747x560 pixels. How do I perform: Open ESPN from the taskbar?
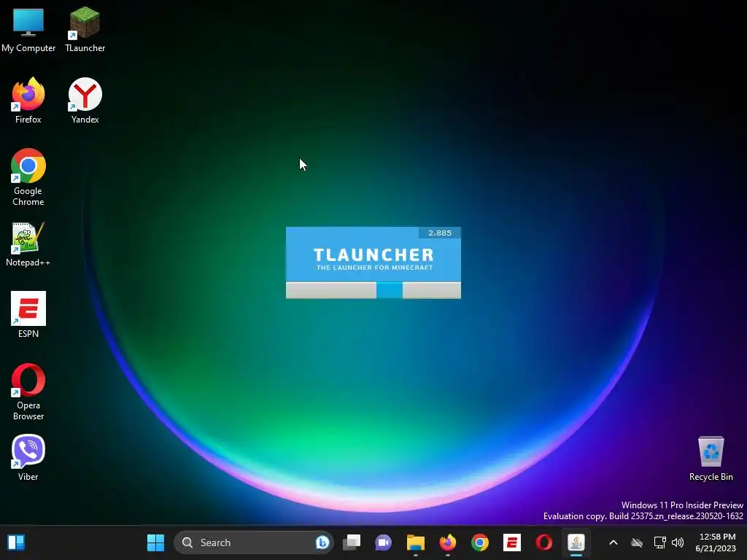pos(511,542)
